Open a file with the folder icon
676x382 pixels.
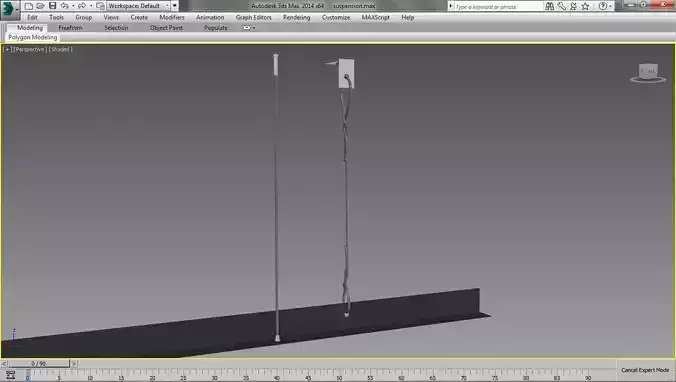41,6
